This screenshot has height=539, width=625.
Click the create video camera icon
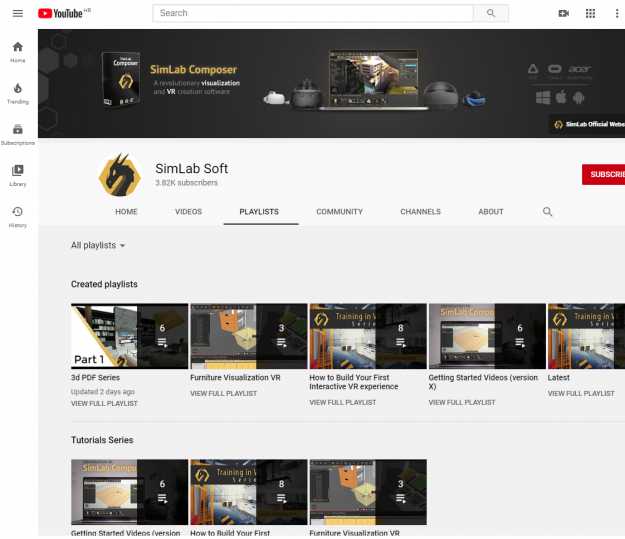pos(563,13)
